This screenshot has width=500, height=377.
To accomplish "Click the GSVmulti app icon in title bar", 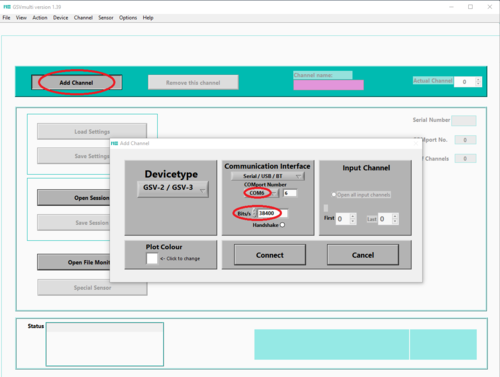I will point(7,7).
